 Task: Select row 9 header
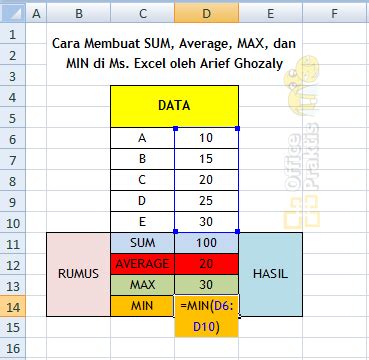click(12, 202)
